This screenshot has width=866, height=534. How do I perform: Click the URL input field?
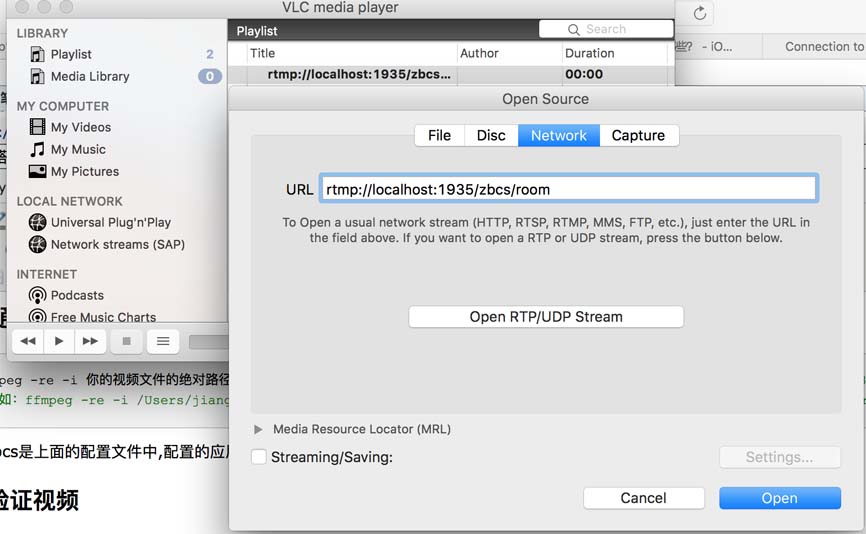pos(568,189)
